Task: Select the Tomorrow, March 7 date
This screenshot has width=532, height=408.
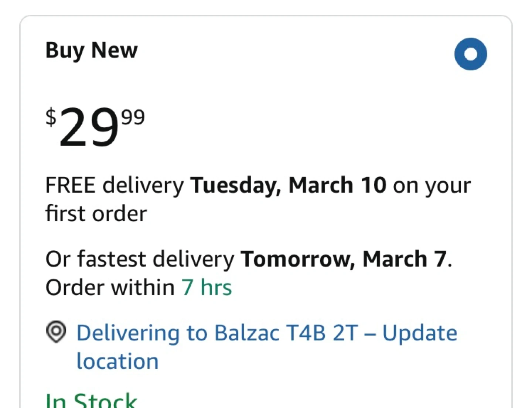Action: point(344,259)
